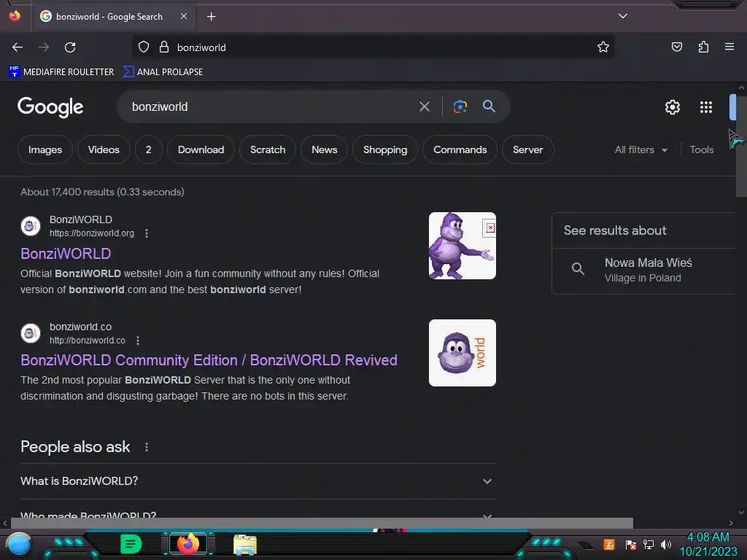Viewport: 747px width, 560px height.
Task: Close the bonziworld Google Search tab
Action: (x=184, y=16)
